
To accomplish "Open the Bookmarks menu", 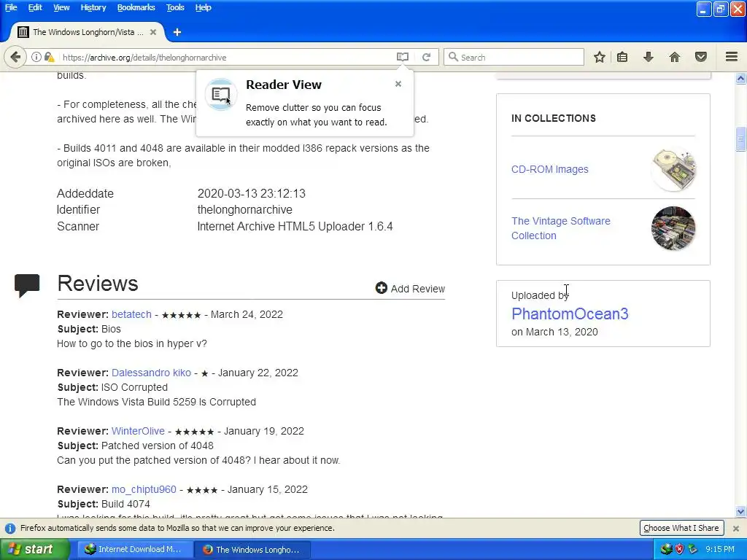I will tap(136, 7).
